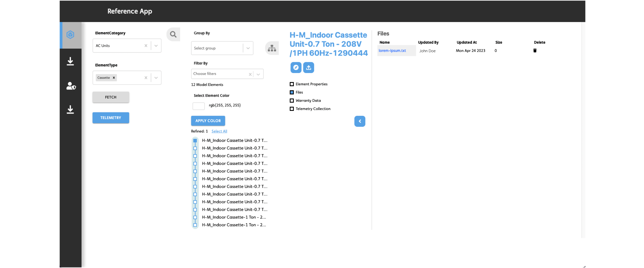Click the upload file icon button

click(308, 67)
